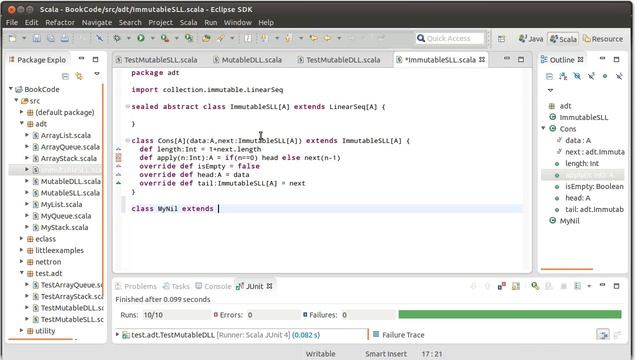640x360 pixels.
Task: Switch to TestMutableSLL.scala editor tab
Action: pyautogui.click(x=157, y=60)
